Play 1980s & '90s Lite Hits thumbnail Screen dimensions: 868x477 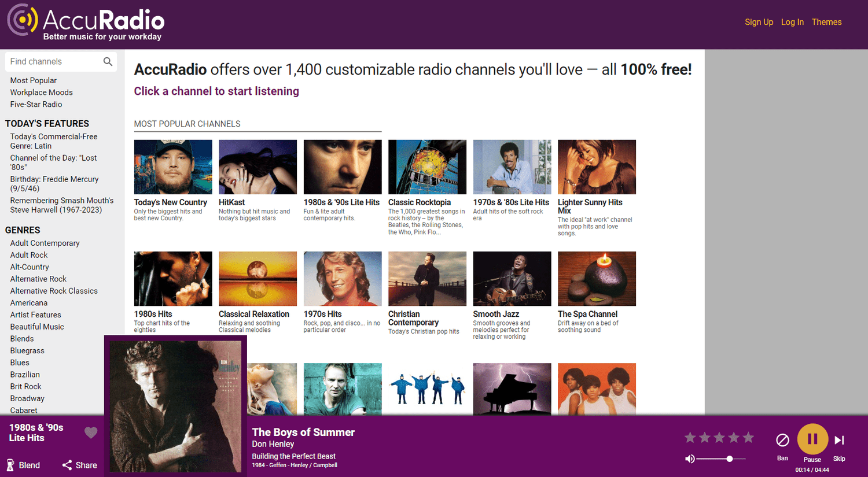343,167
